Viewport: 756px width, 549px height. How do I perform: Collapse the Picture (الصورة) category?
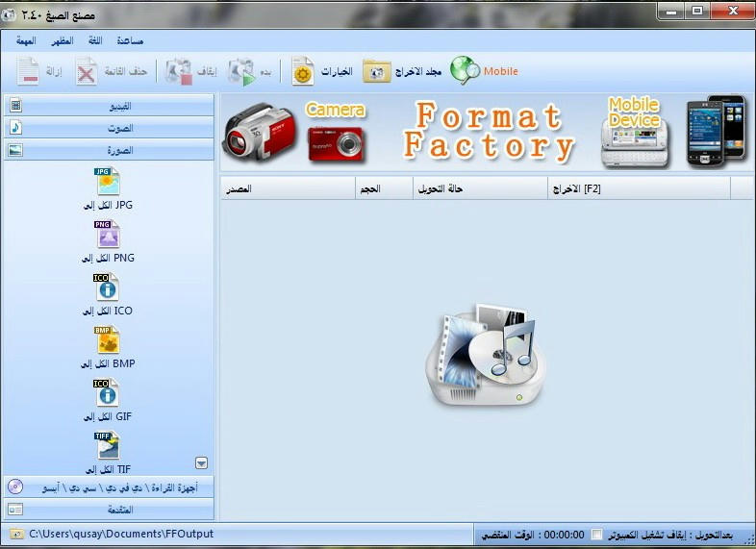[109, 150]
